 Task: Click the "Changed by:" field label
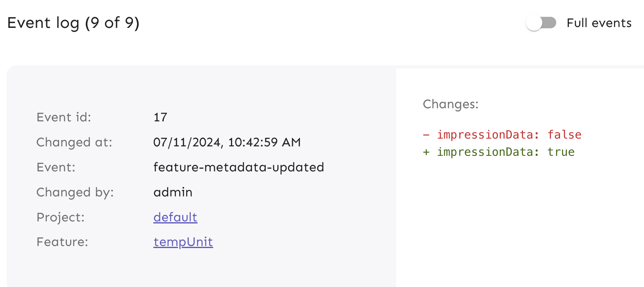point(75,192)
